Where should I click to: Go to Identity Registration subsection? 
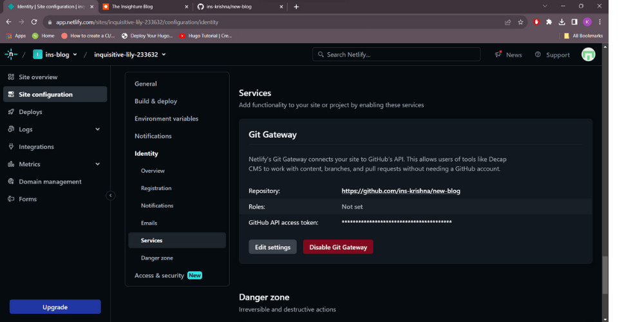tap(156, 188)
